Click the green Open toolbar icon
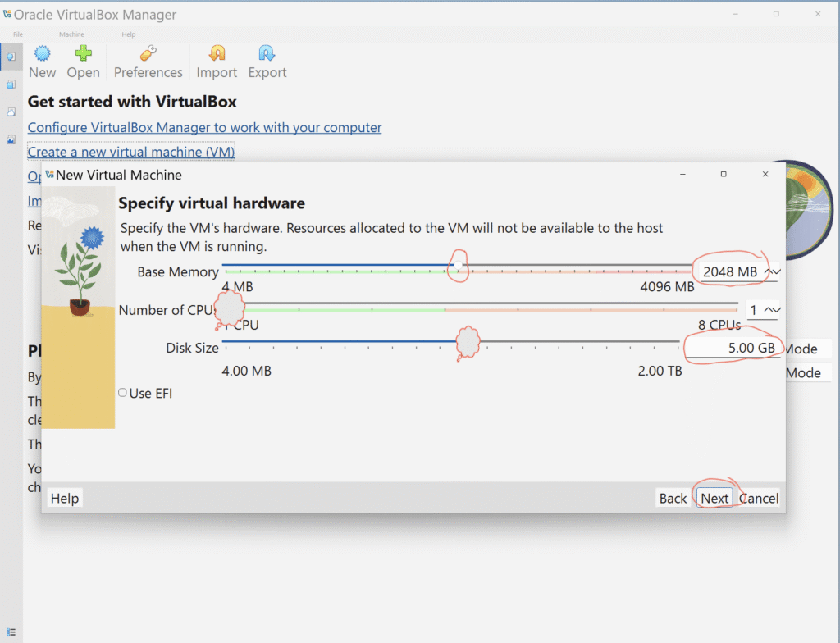 click(83, 54)
